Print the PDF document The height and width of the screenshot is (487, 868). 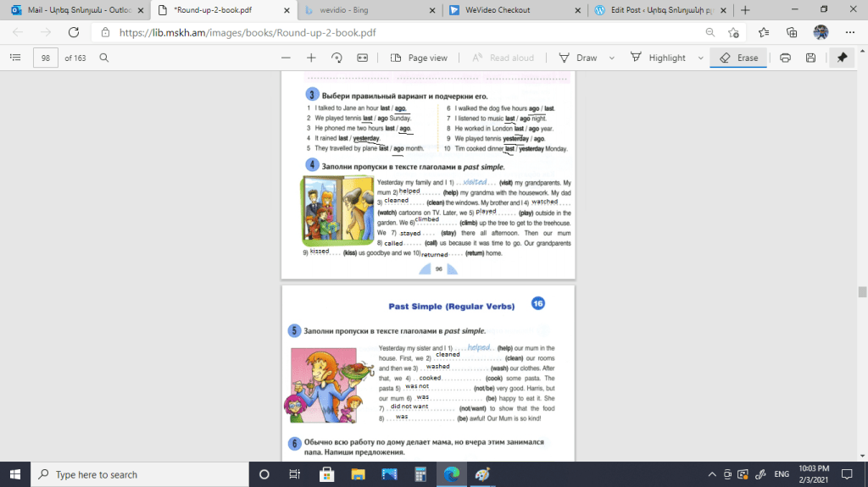[x=785, y=58]
